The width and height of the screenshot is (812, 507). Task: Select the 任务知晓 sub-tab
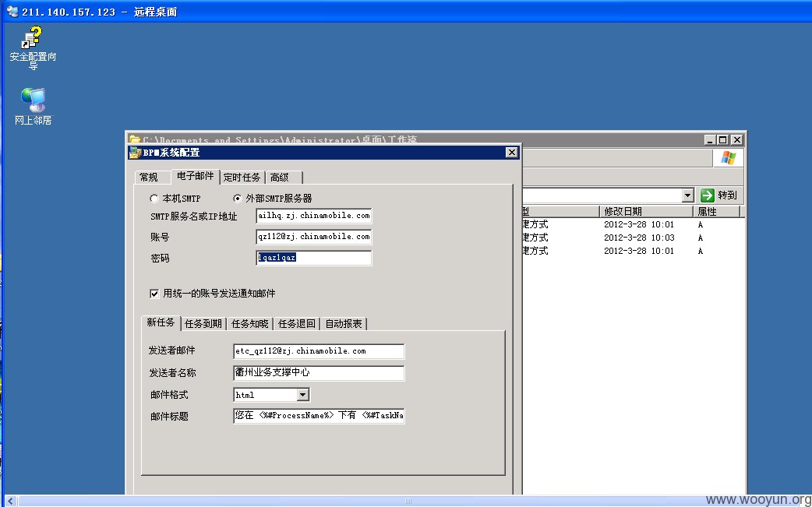(249, 323)
